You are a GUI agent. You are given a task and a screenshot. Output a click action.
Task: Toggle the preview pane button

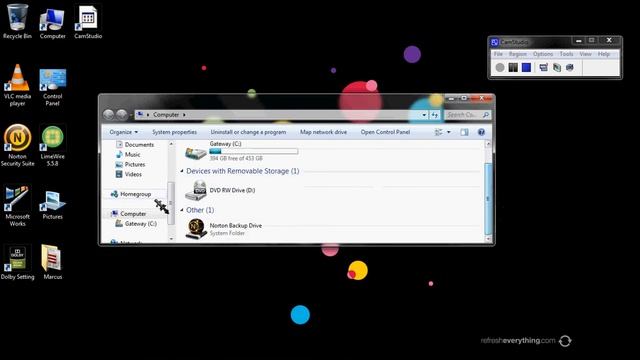tap(464, 132)
